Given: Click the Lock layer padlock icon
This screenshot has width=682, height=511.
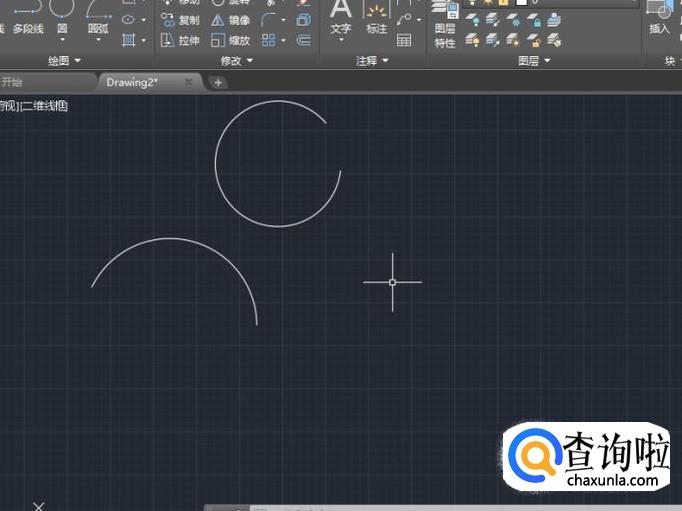Looking at the screenshot, I should tap(536, 20).
